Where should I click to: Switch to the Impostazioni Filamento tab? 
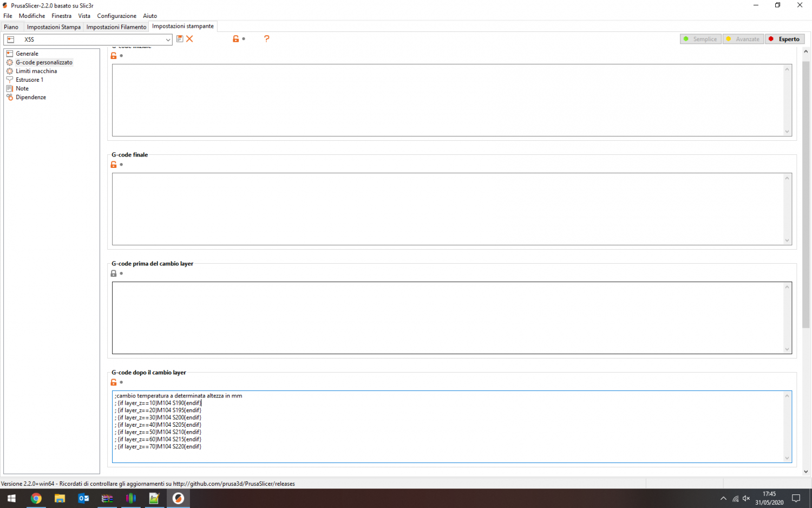[116, 27]
